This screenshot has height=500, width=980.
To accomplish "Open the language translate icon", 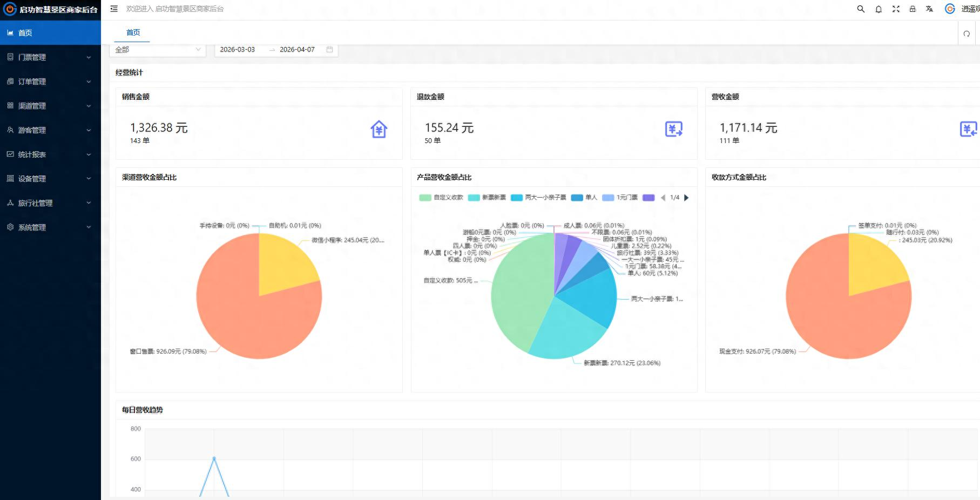I will (x=929, y=9).
